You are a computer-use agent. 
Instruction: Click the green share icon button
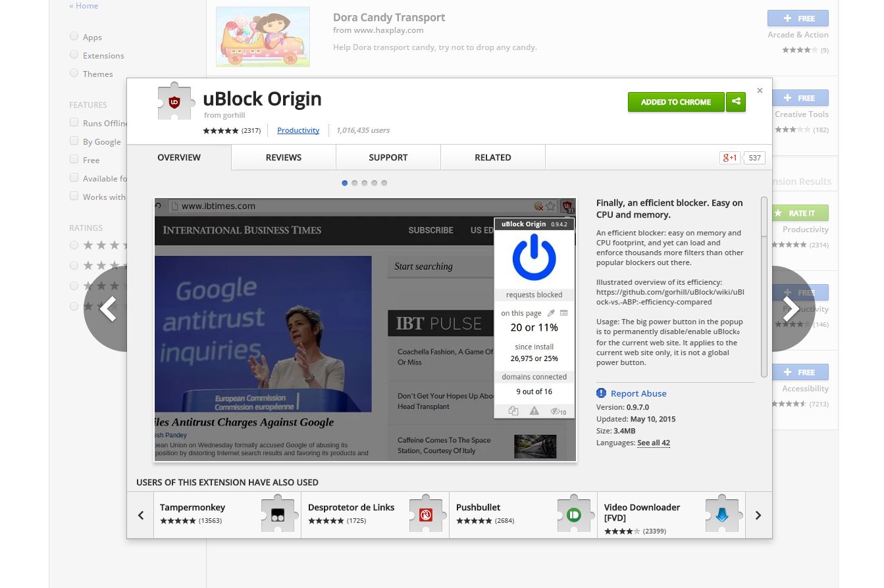point(736,102)
